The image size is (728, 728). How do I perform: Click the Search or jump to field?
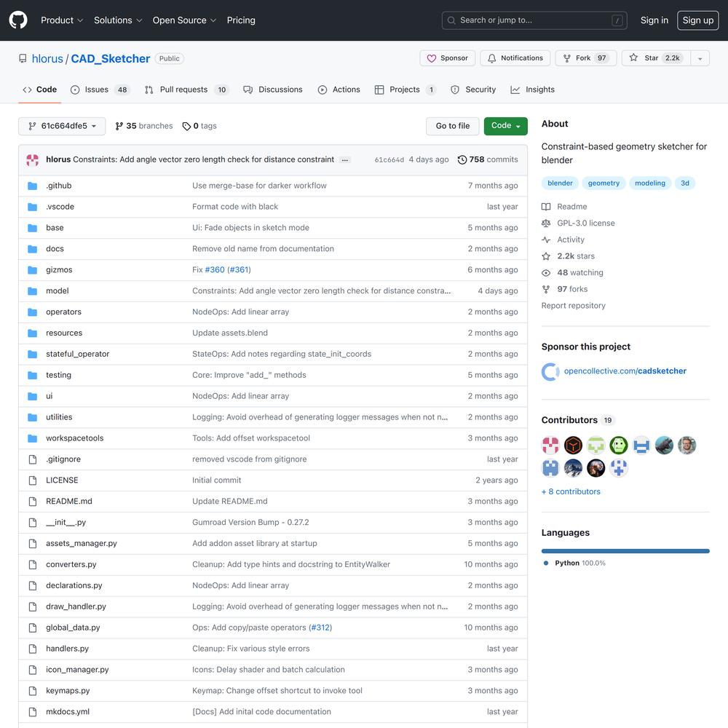click(x=534, y=20)
